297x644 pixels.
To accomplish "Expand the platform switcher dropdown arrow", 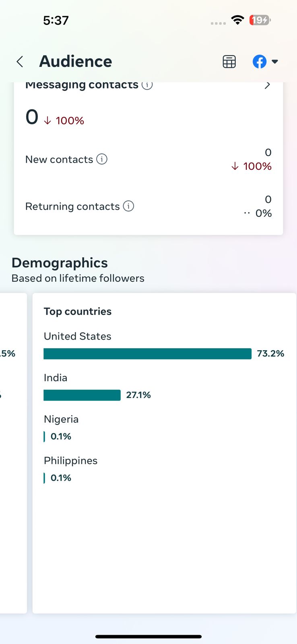I will [275, 62].
